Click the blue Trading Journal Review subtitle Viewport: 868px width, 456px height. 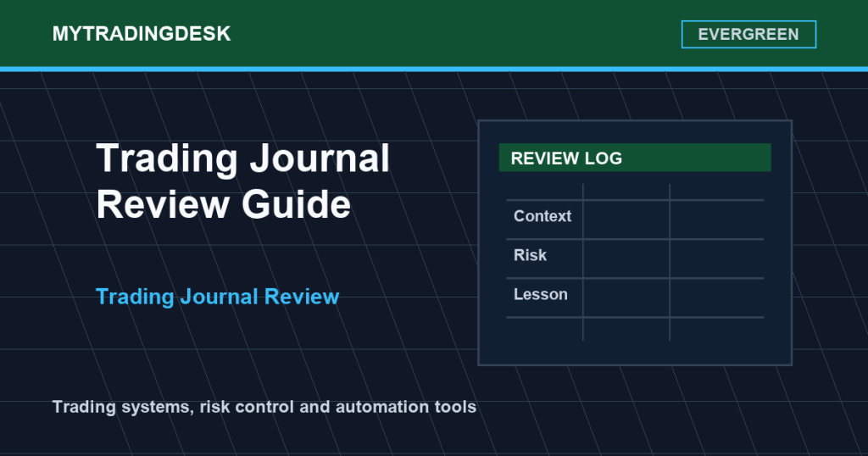point(218,297)
